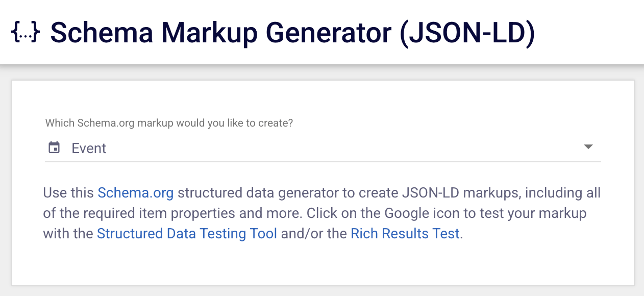
Task: Click the downward caret on the Event field
Action: 588,146
